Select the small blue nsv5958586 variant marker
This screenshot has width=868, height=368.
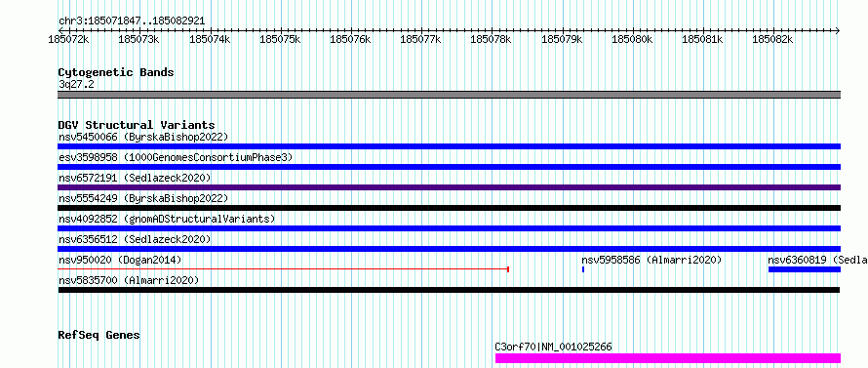click(583, 269)
